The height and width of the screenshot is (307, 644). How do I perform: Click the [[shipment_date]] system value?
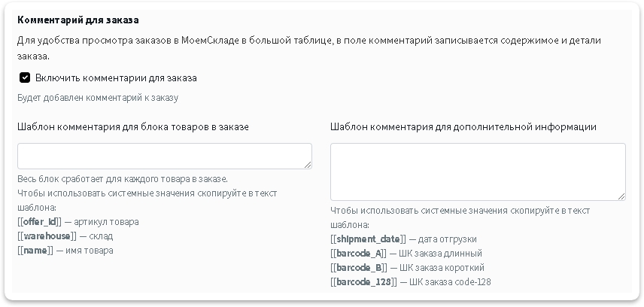pyautogui.click(x=368, y=239)
